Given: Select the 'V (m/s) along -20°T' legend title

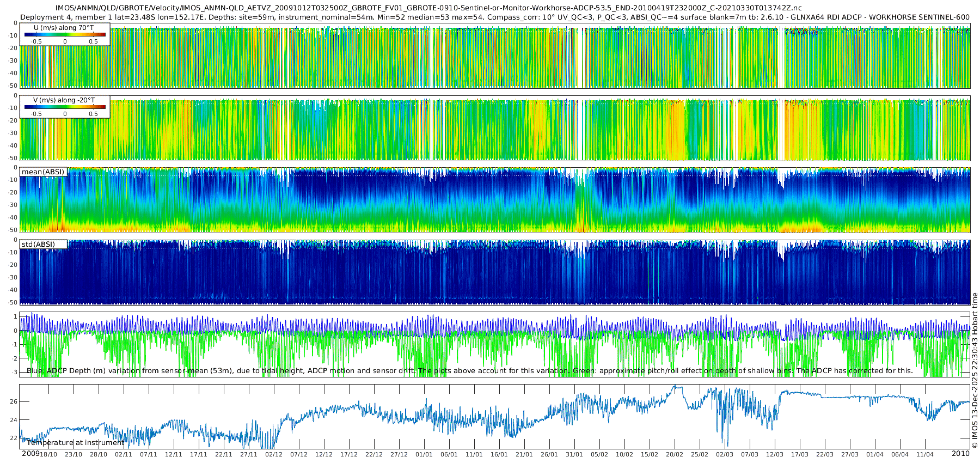Looking at the screenshot, I should pos(64,100).
